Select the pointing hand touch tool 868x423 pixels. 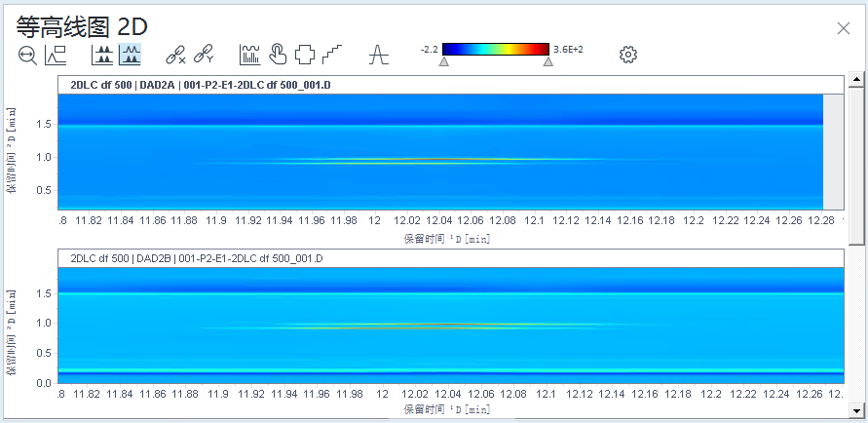tap(278, 55)
